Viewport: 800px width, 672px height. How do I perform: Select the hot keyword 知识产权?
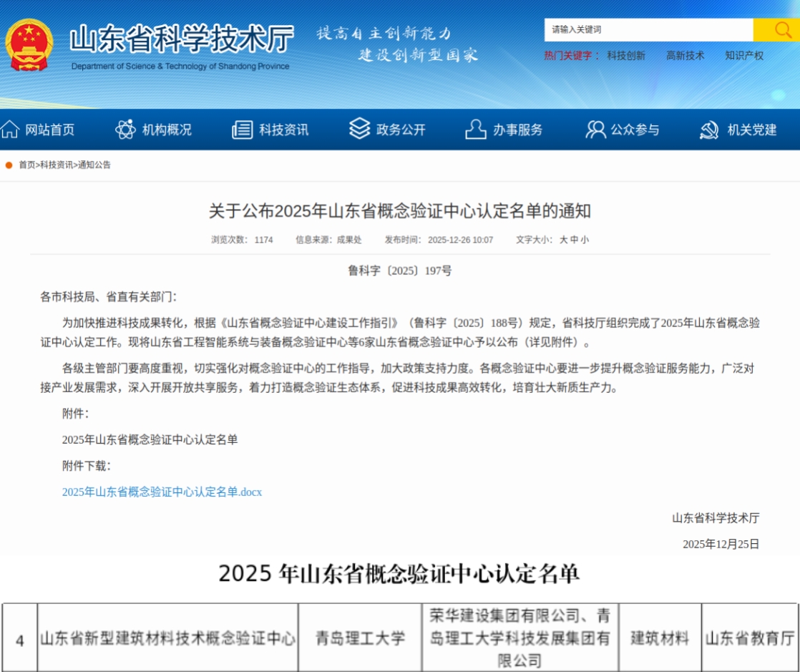(x=744, y=56)
